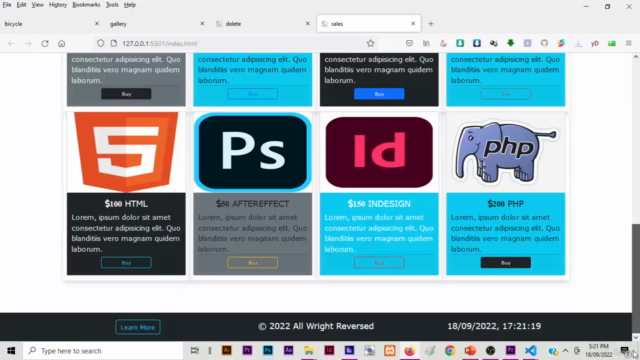
Task: Click the $150 INDESIGN card title
Action: point(379,203)
